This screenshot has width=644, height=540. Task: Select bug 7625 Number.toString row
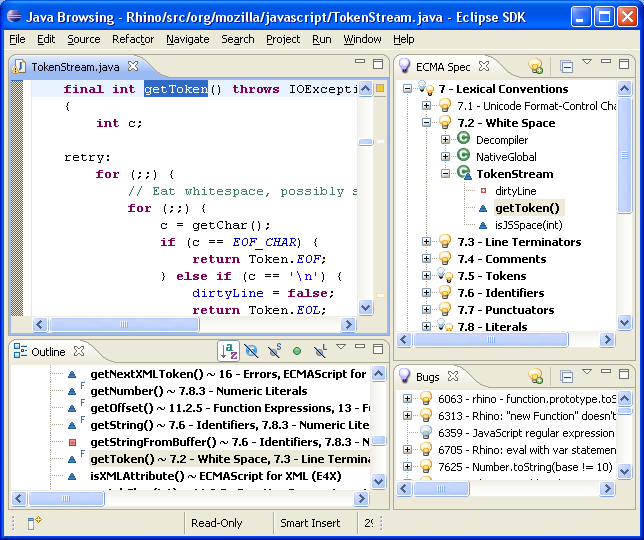(525, 467)
